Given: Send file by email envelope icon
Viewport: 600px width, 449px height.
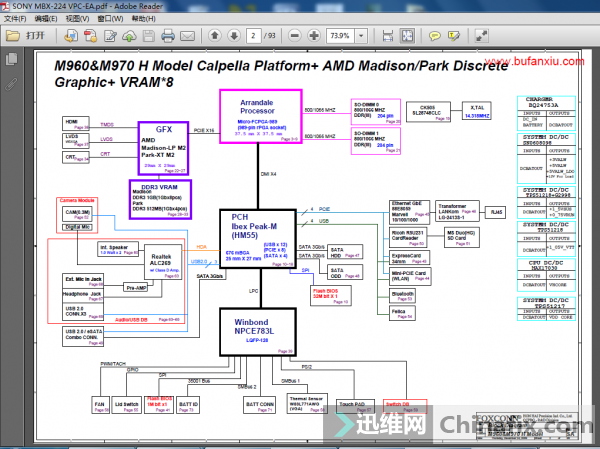Looking at the screenshot, I should click(187, 36).
